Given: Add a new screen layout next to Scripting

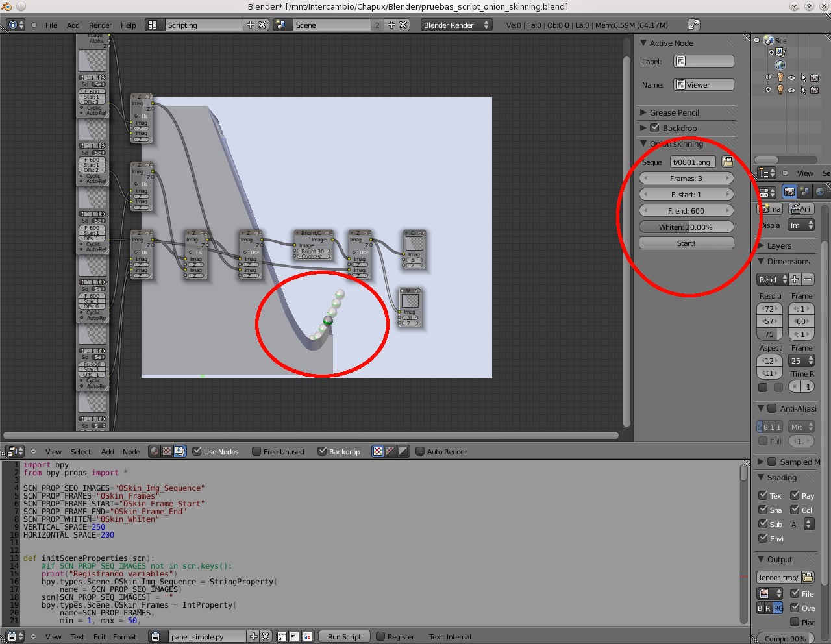Looking at the screenshot, I should tap(251, 25).
